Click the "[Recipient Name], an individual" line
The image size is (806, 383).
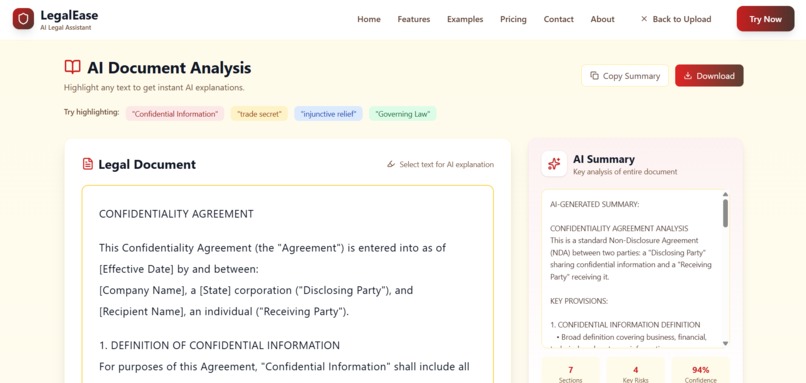(224, 312)
